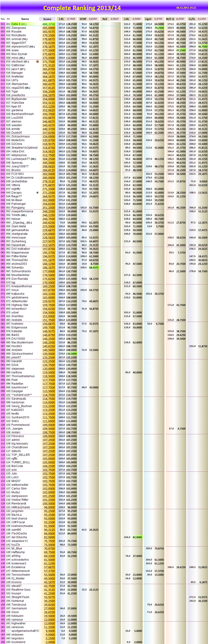
Task: Select the player name **schämt sich**
Action: pos(22,395)
